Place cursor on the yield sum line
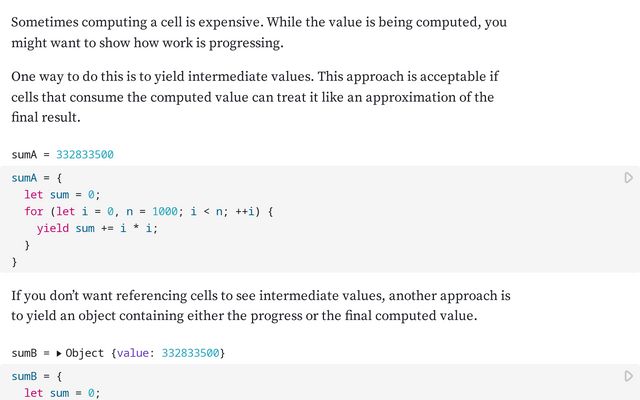 pos(97,228)
